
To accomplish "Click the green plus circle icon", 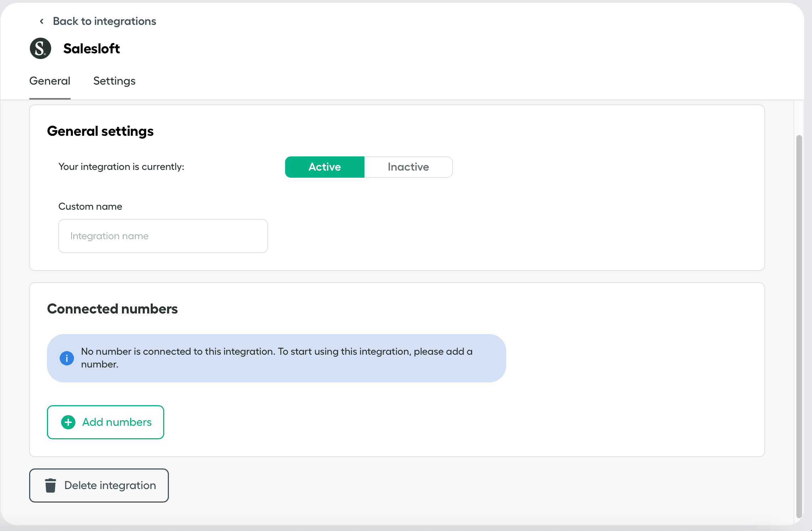I will (68, 422).
